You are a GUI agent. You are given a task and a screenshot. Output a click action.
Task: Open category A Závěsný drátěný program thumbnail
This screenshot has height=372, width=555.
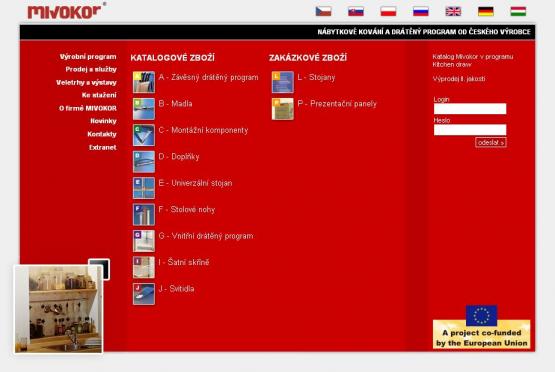coord(144,82)
